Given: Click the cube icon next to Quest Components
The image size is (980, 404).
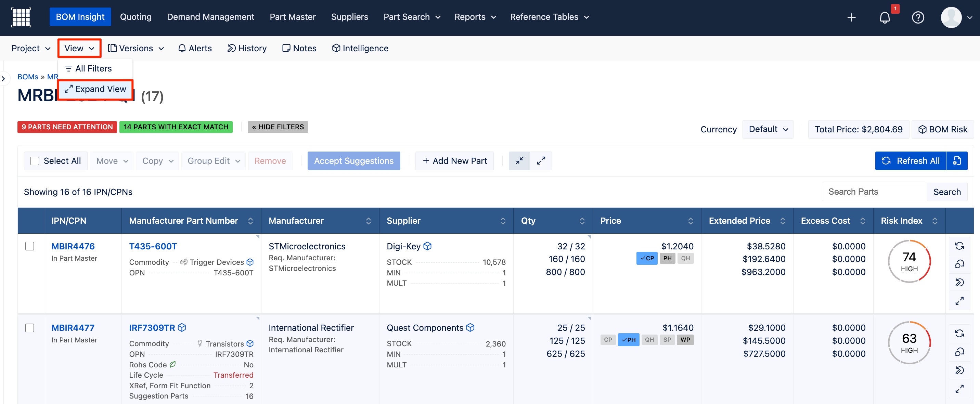Looking at the screenshot, I should 470,327.
